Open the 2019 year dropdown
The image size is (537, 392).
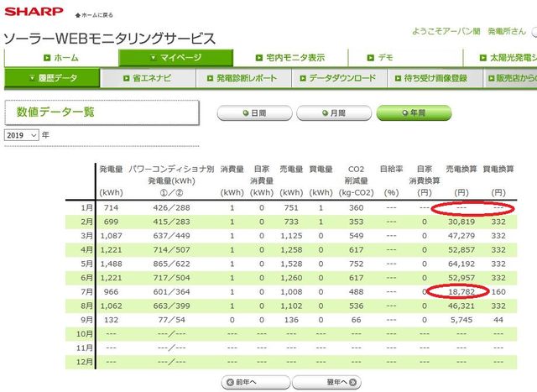coord(22,135)
